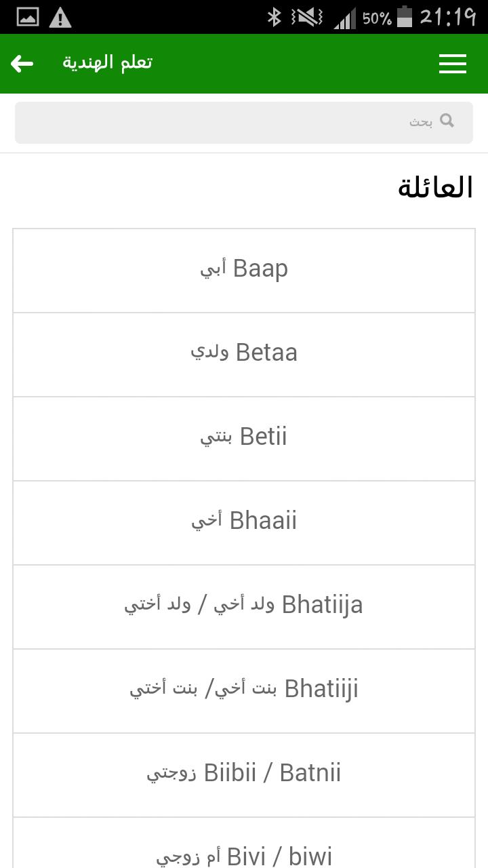Tap the العائلة section heading
This screenshot has width=488, height=868.
(435, 188)
